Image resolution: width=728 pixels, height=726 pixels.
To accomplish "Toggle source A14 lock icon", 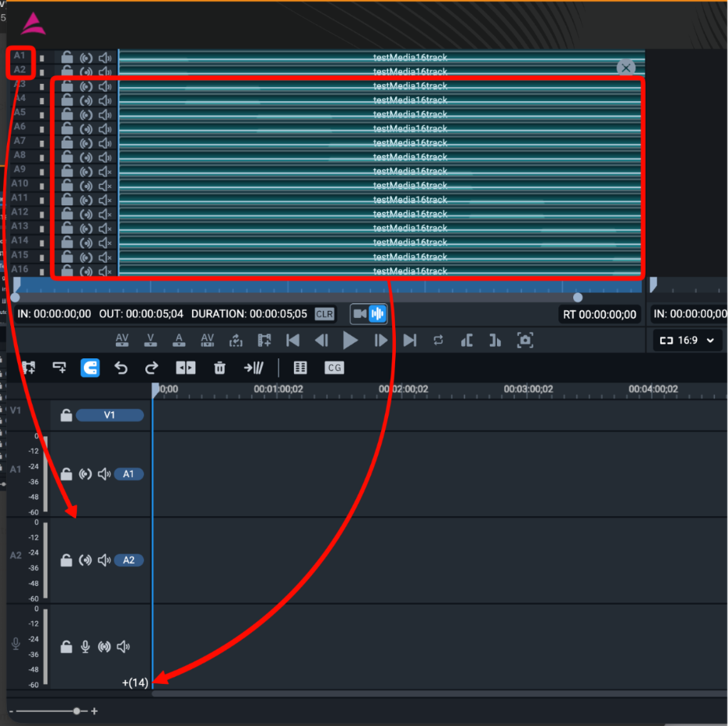I will (68, 243).
